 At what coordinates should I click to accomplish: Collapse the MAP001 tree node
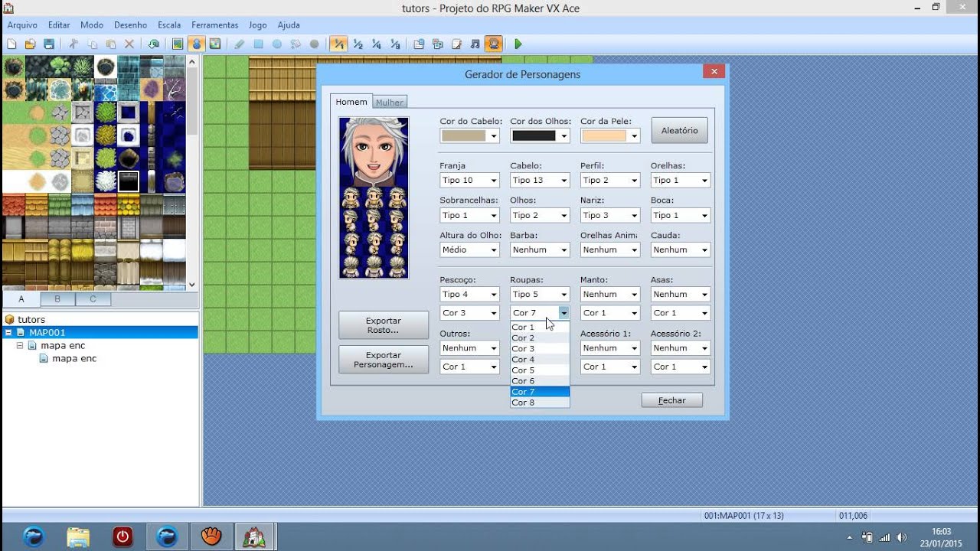click(8, 332)
